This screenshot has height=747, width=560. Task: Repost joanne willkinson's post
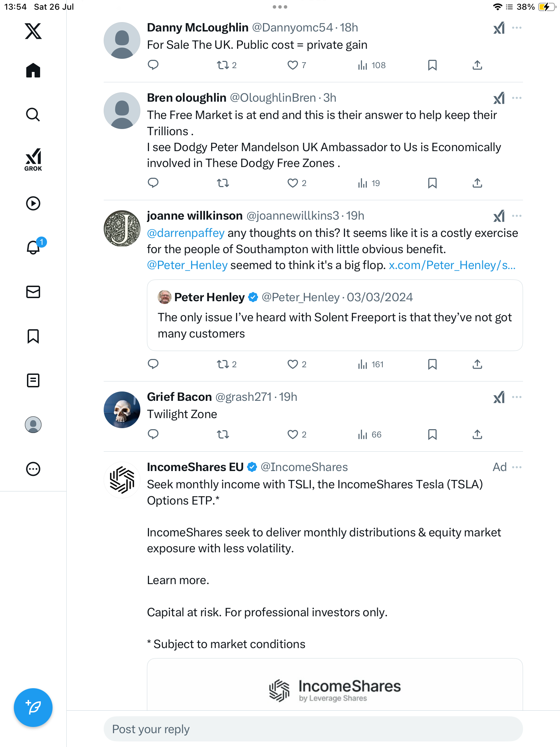(x=223, y=364)
